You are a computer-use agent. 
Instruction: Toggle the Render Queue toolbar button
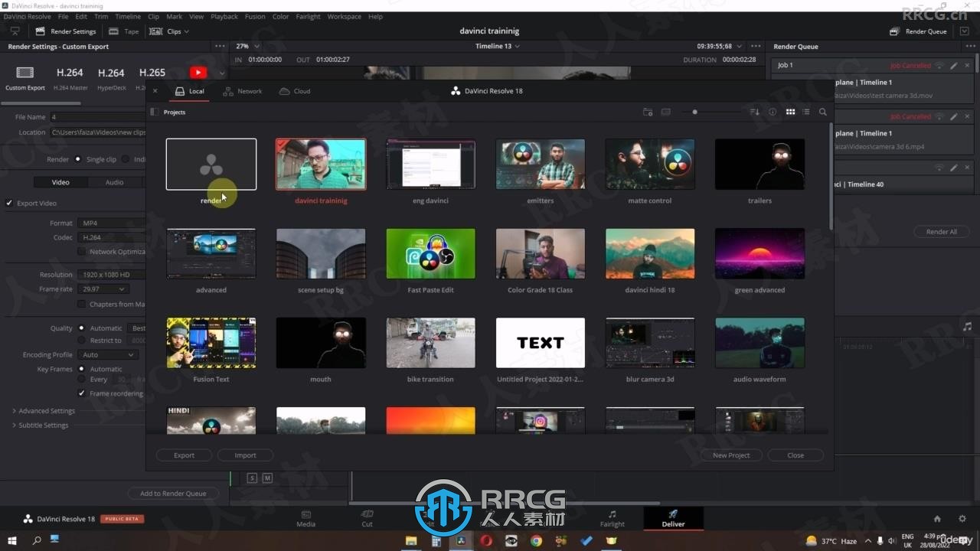[x=919, y=31]
